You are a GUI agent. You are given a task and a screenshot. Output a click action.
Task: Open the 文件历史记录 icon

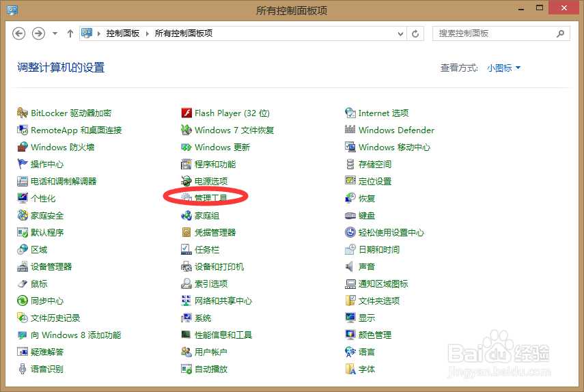tap(23, 318)
